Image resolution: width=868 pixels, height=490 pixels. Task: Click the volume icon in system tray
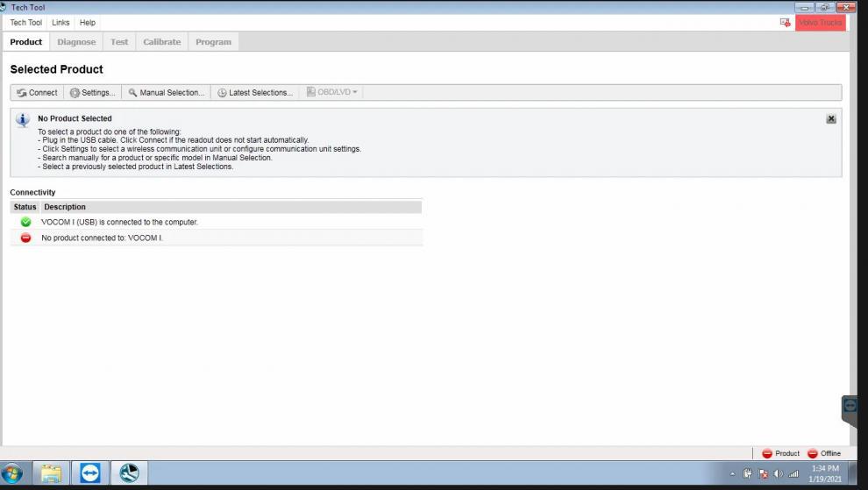(779, 474)
